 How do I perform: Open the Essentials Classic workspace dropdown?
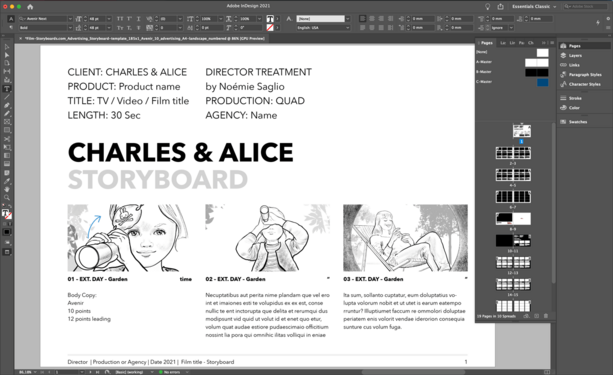[x=534, y=7]
